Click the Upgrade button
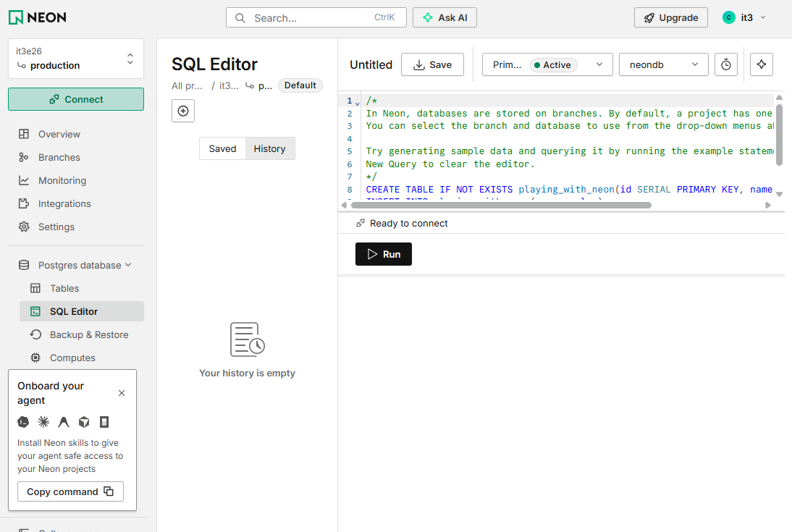Viewport: 792px width, 532px height. click(x=671, y=17)
